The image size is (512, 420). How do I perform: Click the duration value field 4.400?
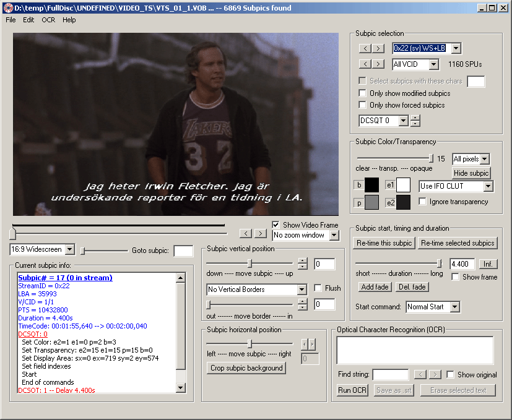tap(462, 264)
